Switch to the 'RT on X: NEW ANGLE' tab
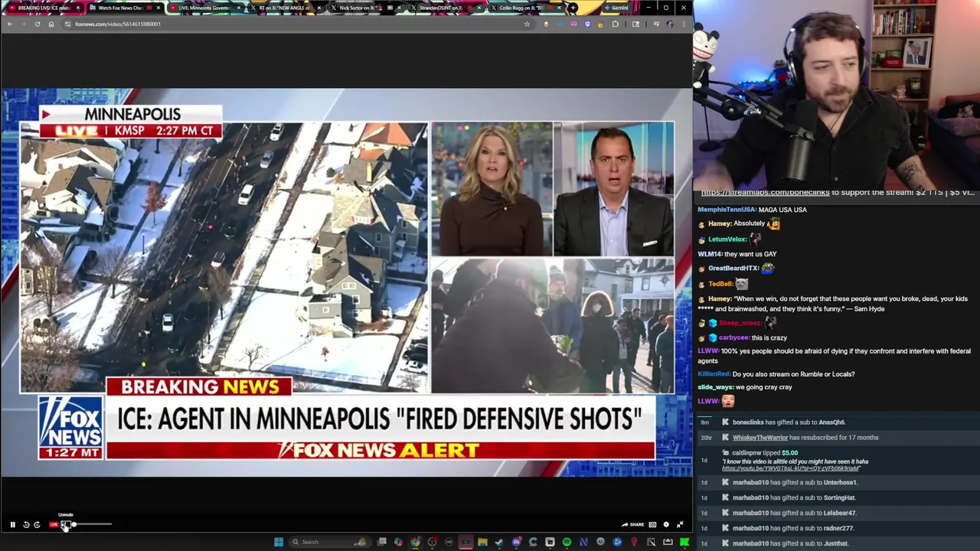 tap(288, 8)
